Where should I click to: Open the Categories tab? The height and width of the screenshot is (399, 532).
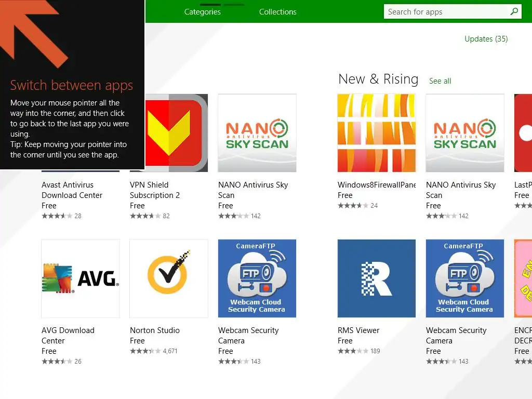coord(202,12)
